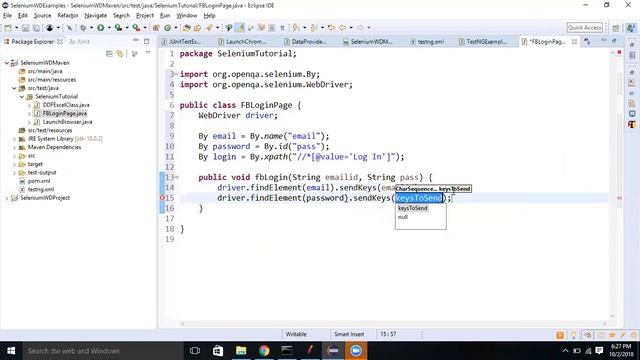Open dropdown next to Run button

[x=109, y=28]
